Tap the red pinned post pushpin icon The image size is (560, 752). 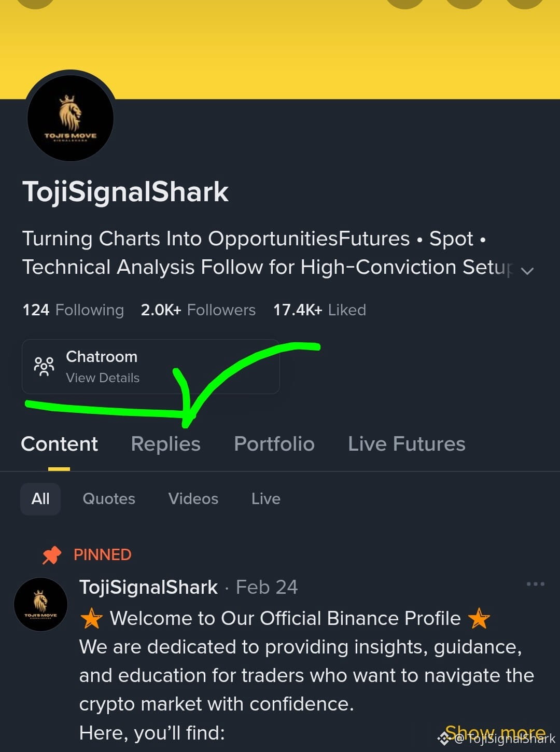(x=52, y=555)
